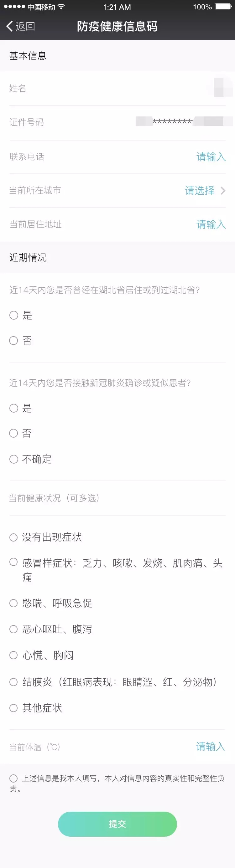Tap the battery icon in status bar
The width and height of the screenshot is (235, 868).
[x=223, y=7]
